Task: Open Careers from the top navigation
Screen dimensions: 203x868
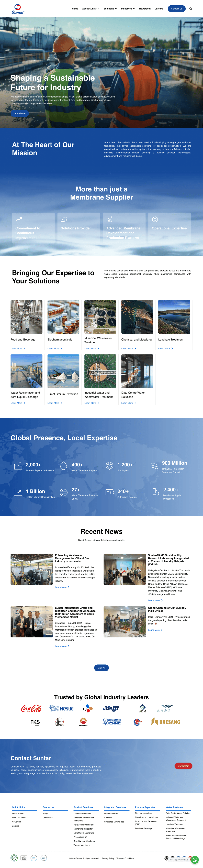Action: tap(159, 9)
